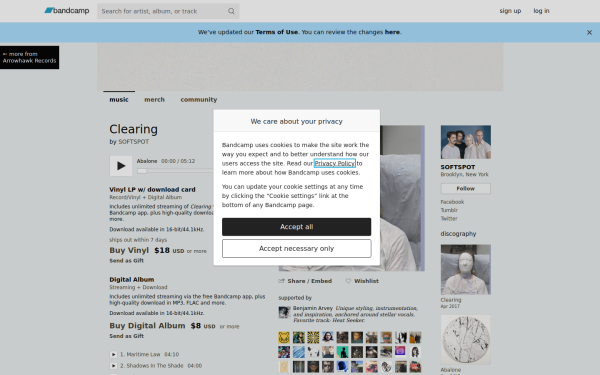
Task: Open the log in link
Action: (541, 11)
